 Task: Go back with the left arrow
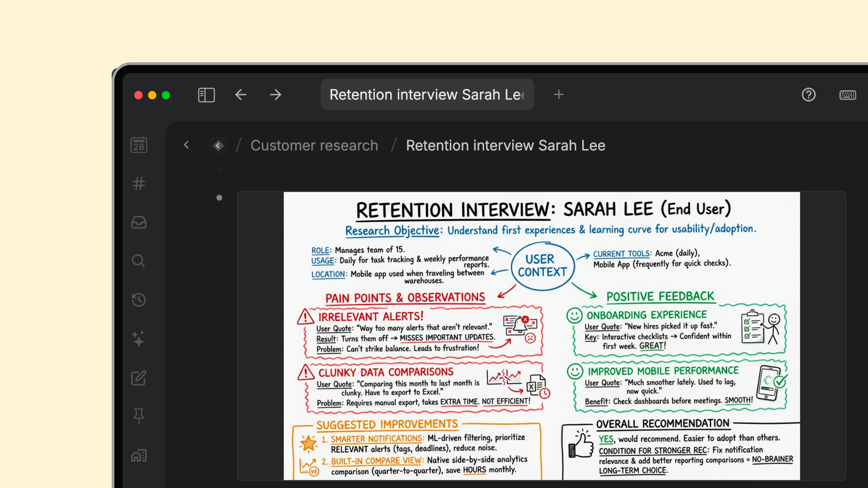click(241, 95)
